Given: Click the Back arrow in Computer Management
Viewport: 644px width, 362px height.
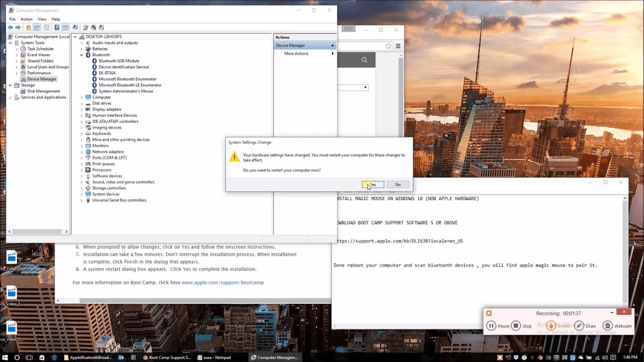Looking at the screenshot, I should 10,27.
